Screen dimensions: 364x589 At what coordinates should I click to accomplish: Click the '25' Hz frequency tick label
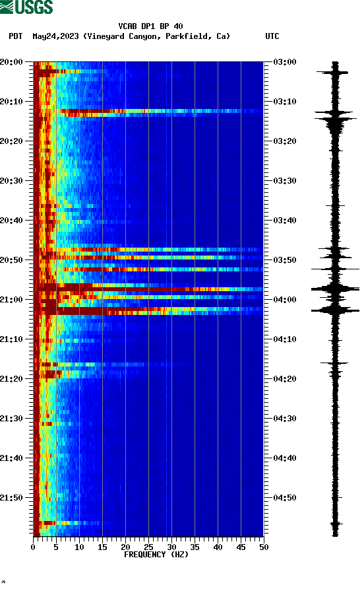pyautogui.click(x=148, y=547)
